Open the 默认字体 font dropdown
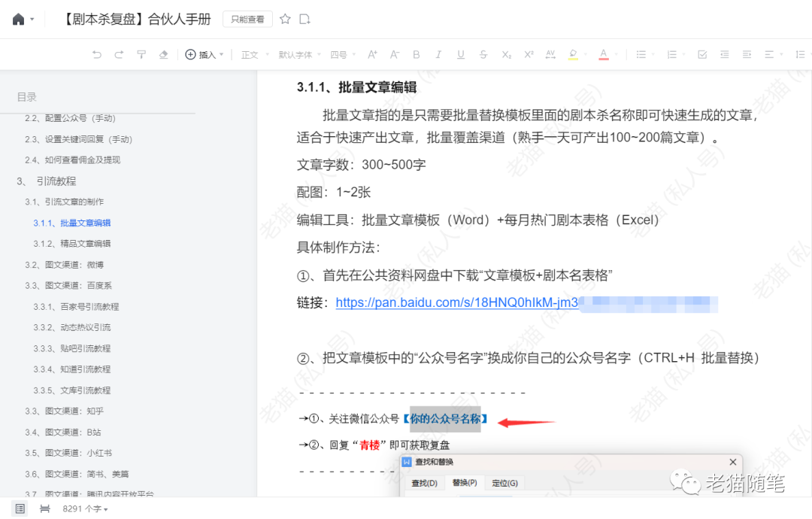Image resolution: width=812 pixels, height=519 pixels. [299, 54]
